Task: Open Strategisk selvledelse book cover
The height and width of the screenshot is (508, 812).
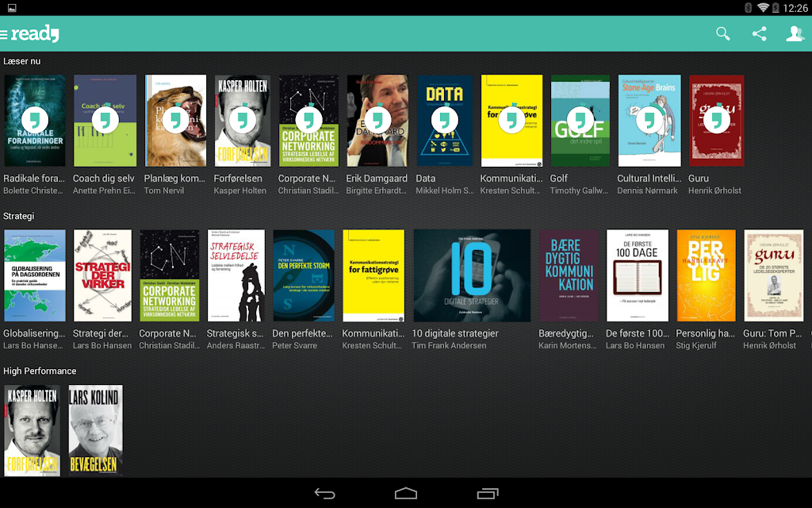Action: point(236,275)
